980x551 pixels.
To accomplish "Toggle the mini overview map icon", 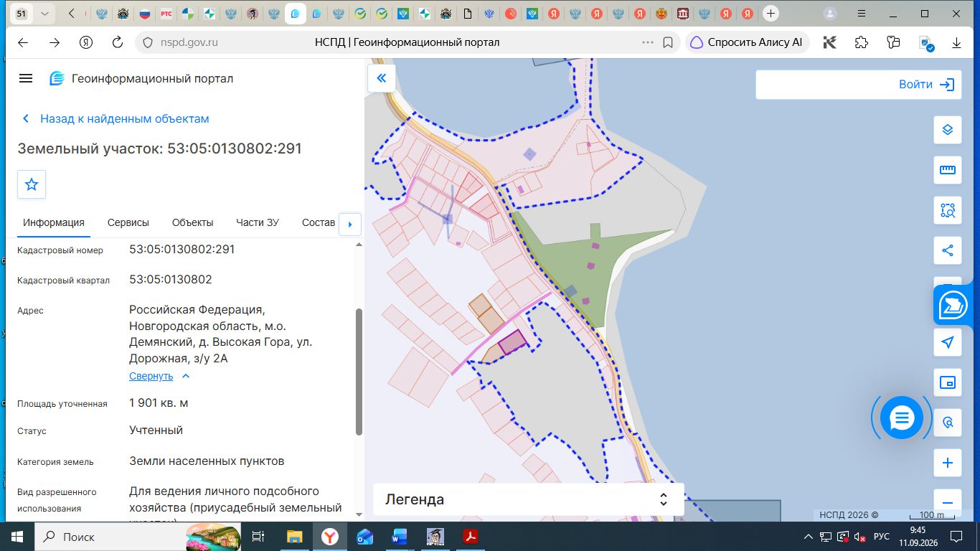I will [947, 382].
